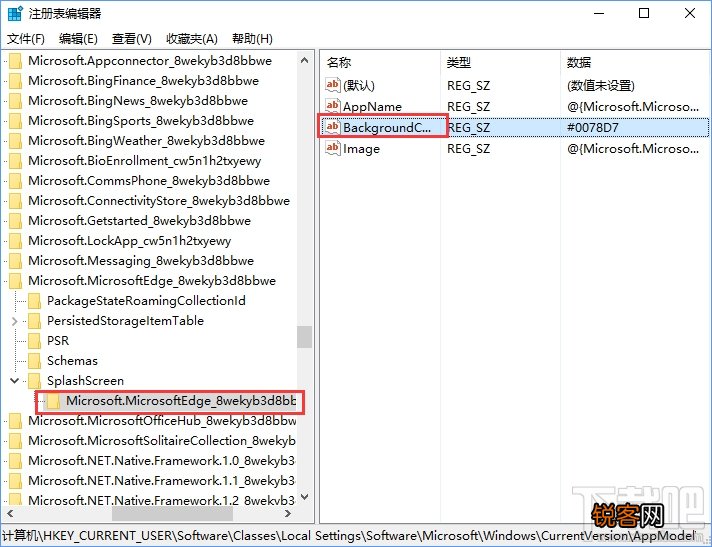Click folder icon of Microsoft.Messaging_8wekyb3d8bbwe
The width and height of the screenshot is (712, 547).
click(15, 261)
